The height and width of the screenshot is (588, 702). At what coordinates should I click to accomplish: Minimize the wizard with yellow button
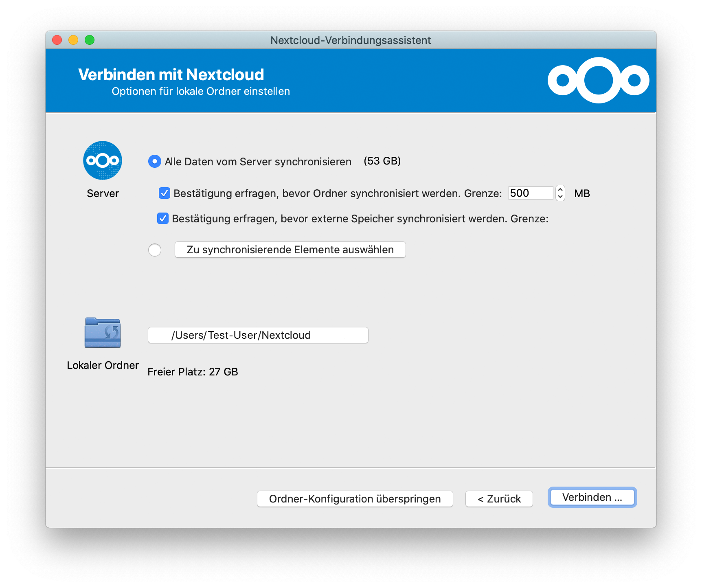73,40
